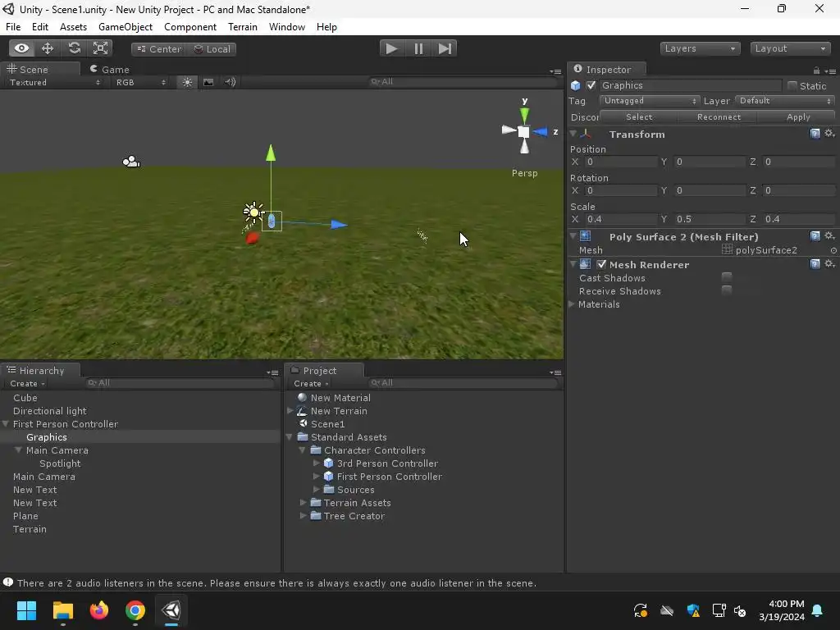Open the Hierarchy Create dropdown
Screen dimensions: 840x630
pyautogui.click(x=27, y=384)
